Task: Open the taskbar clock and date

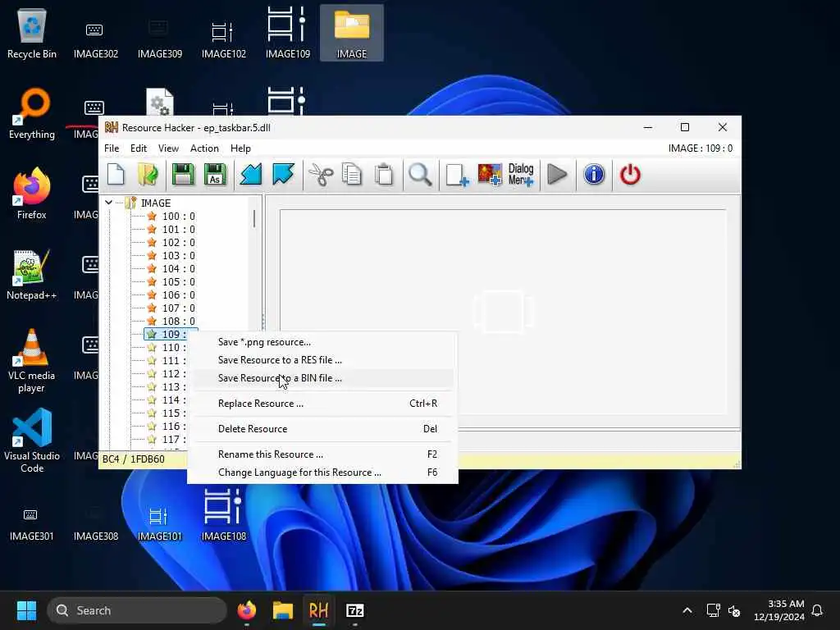Action: click(779, 610)
